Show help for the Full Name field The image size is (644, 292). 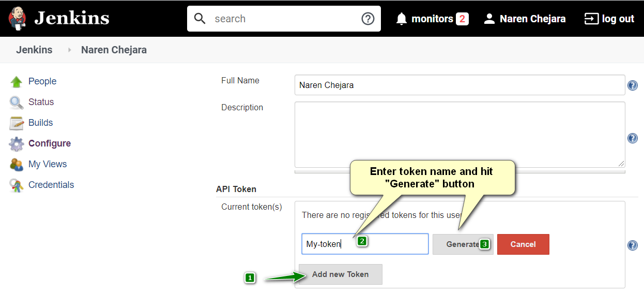(x=633, y=85)
